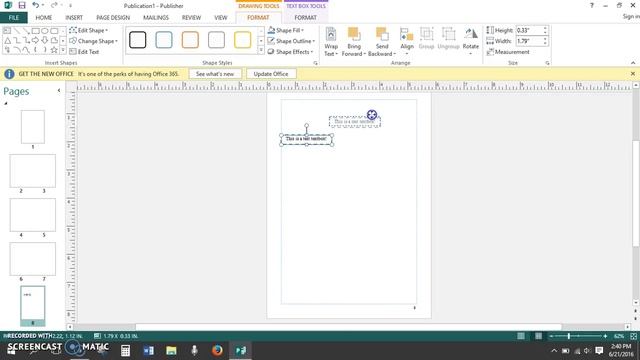This screenshot has height=360, width=640.
Task: Collapse the Pages navigation pane
Action: [x=59, y=91]
